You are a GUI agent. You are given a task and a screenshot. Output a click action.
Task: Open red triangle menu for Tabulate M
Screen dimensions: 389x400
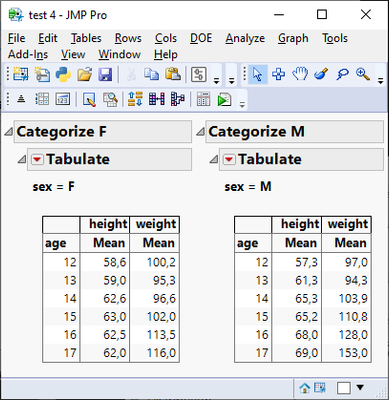coord(229,159)
